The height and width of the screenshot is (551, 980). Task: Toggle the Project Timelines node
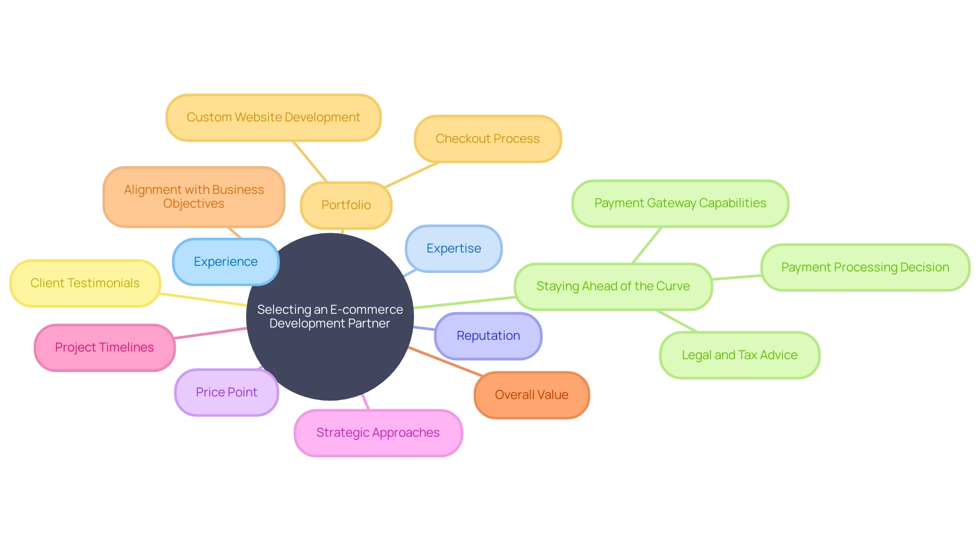[x=104, y=346]
